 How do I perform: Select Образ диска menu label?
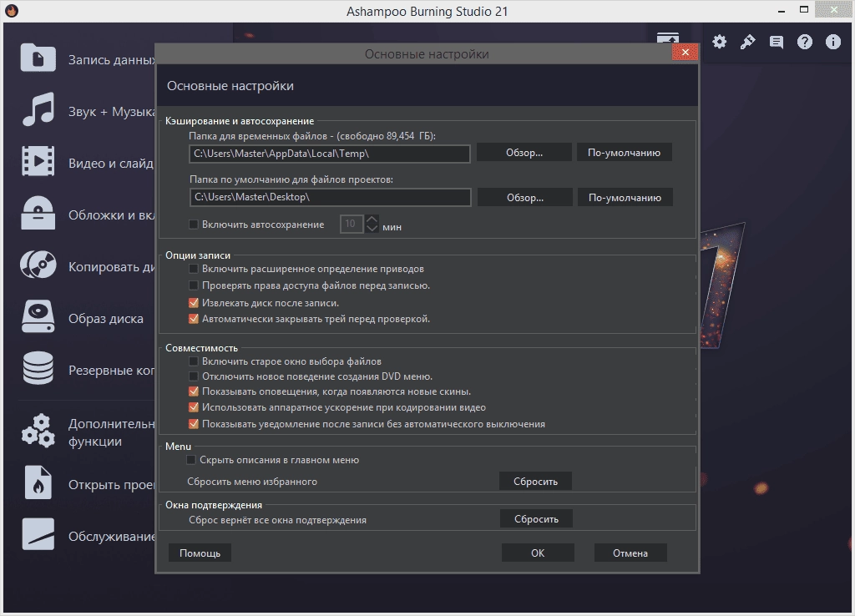106,318
